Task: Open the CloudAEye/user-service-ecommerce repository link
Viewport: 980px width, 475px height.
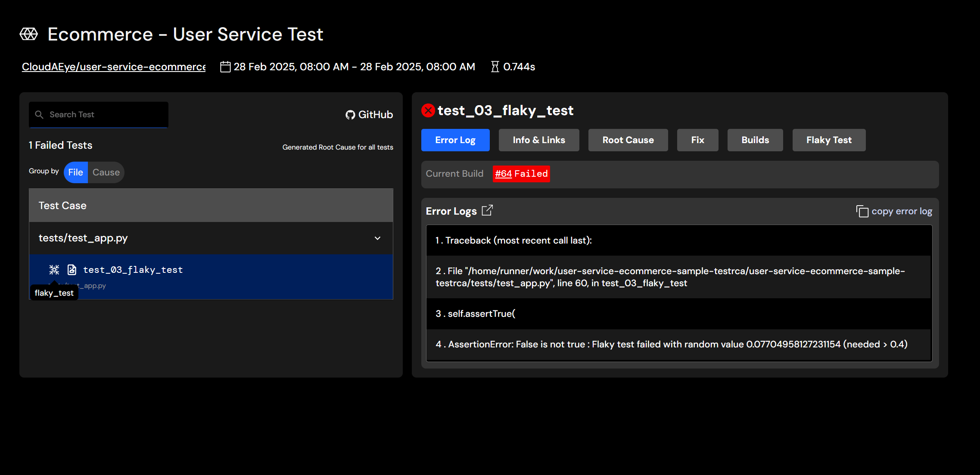Action: point(114,66)
